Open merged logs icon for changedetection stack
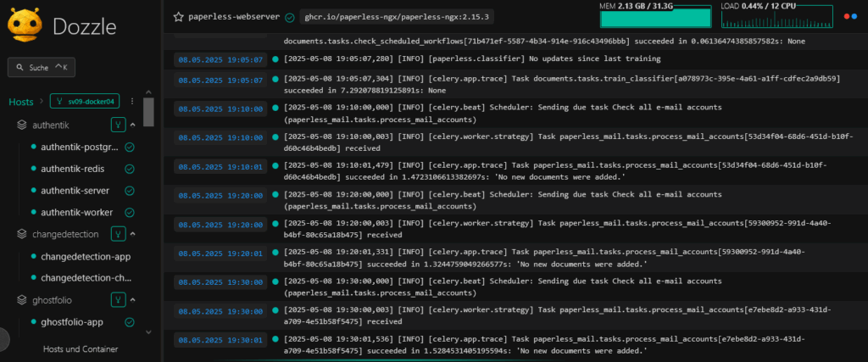868x362 pixels. pyautogui.click(x=119, y=234)
